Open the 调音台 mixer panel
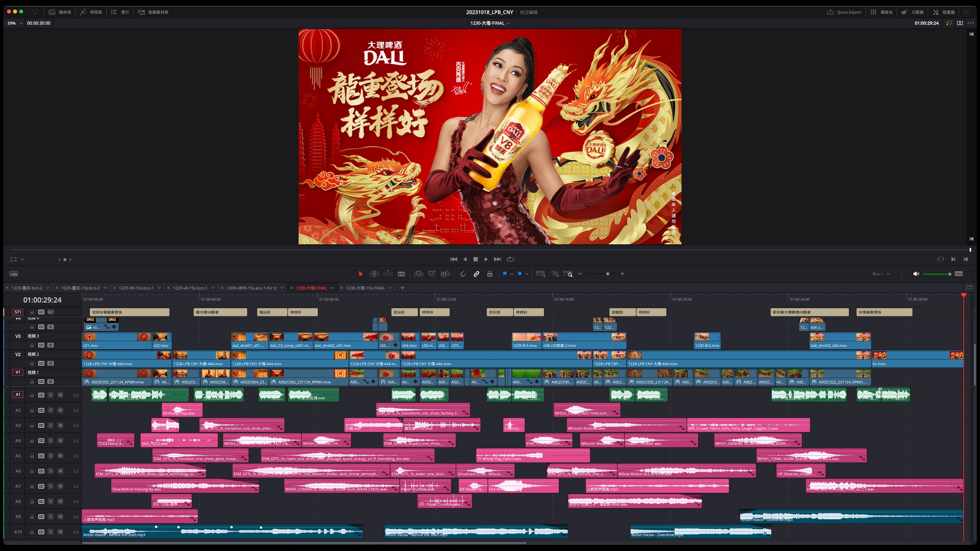 881,12
